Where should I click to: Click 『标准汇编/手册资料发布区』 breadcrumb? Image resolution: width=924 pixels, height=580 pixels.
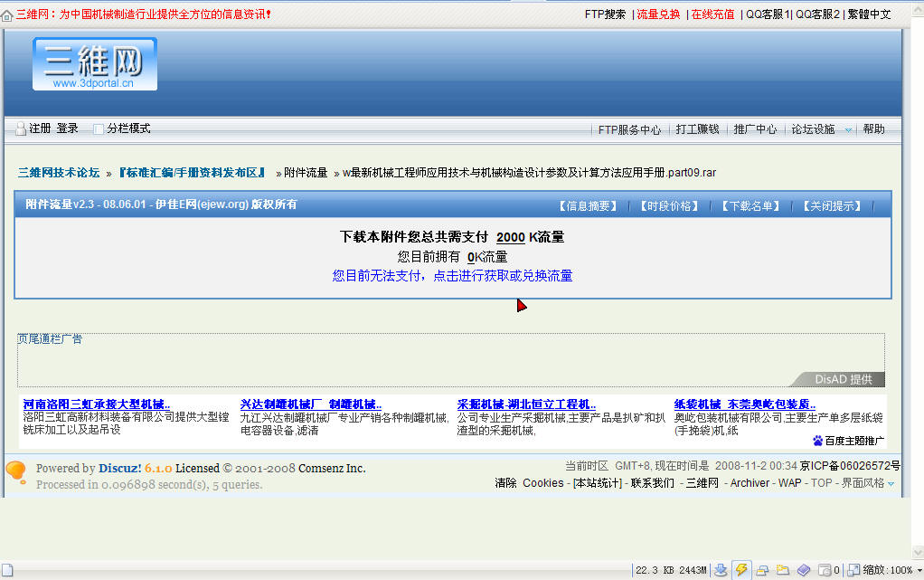click(x=192, y=173)
